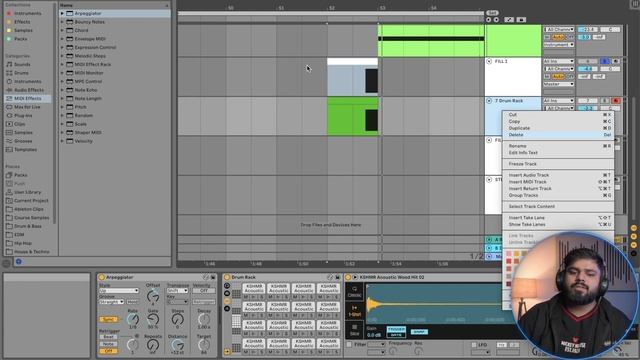Screen dimensions: 640x360
Task: Fold the FILL 1 track with its arrow
Action: coord(489,61)
